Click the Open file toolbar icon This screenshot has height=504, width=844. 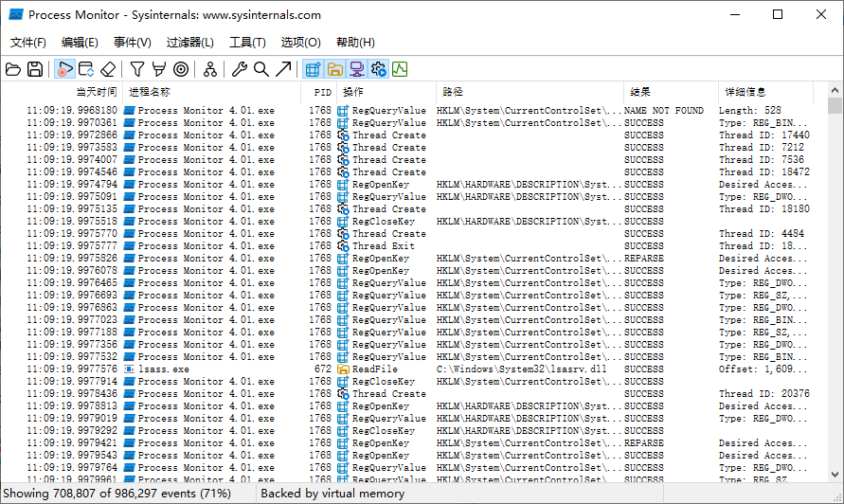[x=13, y=69]
